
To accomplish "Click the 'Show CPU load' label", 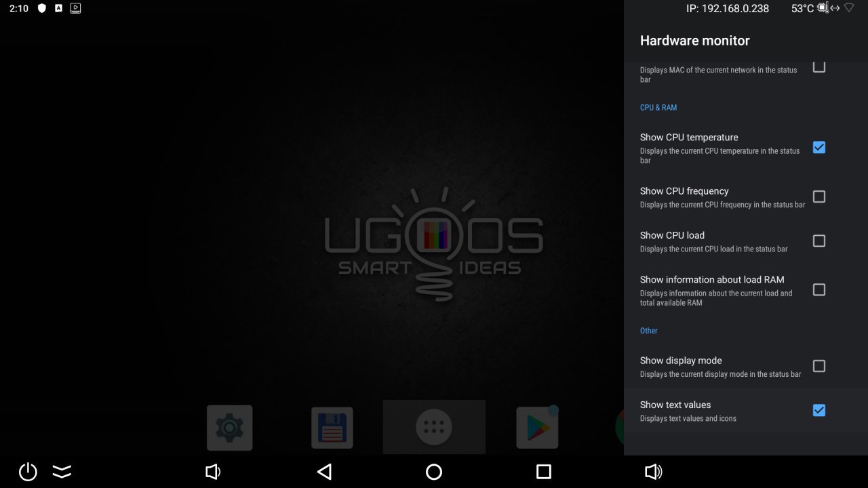I will pos(672,235).
